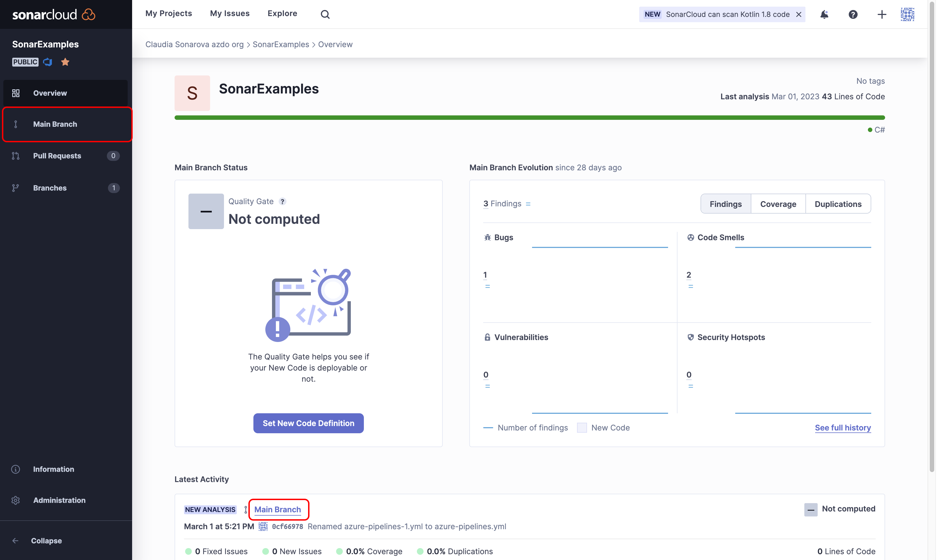Viewport: 937px width, 560px height.
Task: Click the Bugs count 1
Action: coord(485,275)
